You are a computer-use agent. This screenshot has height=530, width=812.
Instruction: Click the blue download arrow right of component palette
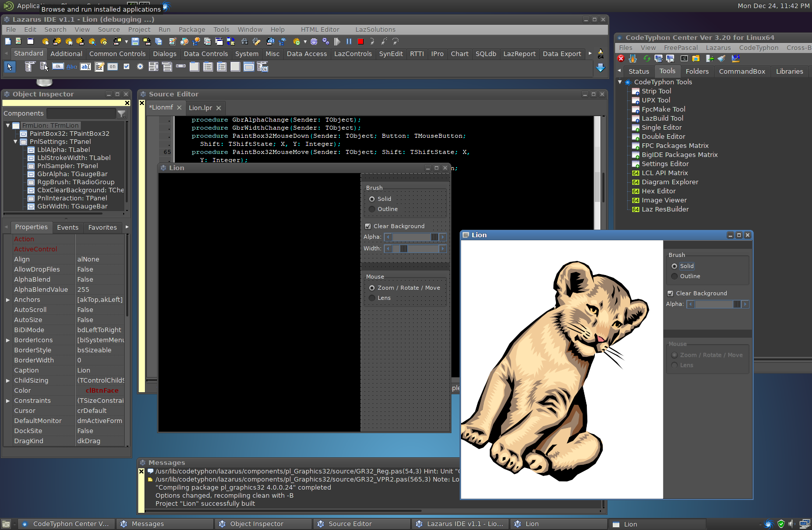pos(600,67)
